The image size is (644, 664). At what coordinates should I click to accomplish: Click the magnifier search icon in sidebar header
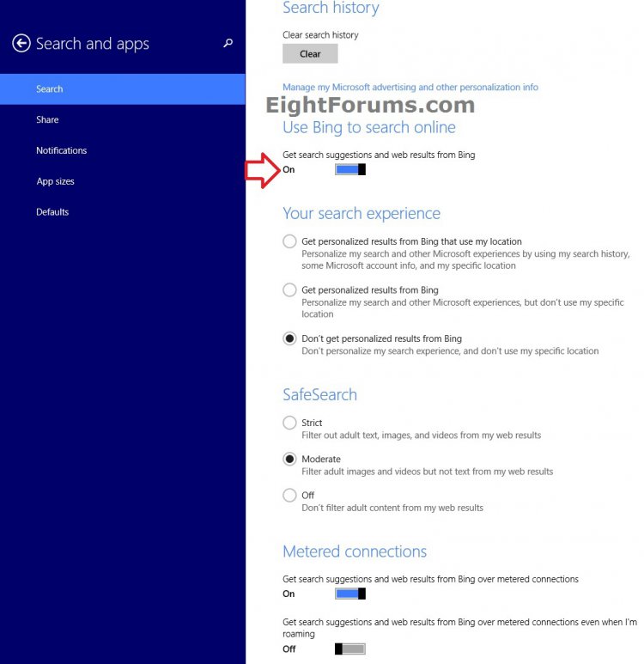[228, 43]
